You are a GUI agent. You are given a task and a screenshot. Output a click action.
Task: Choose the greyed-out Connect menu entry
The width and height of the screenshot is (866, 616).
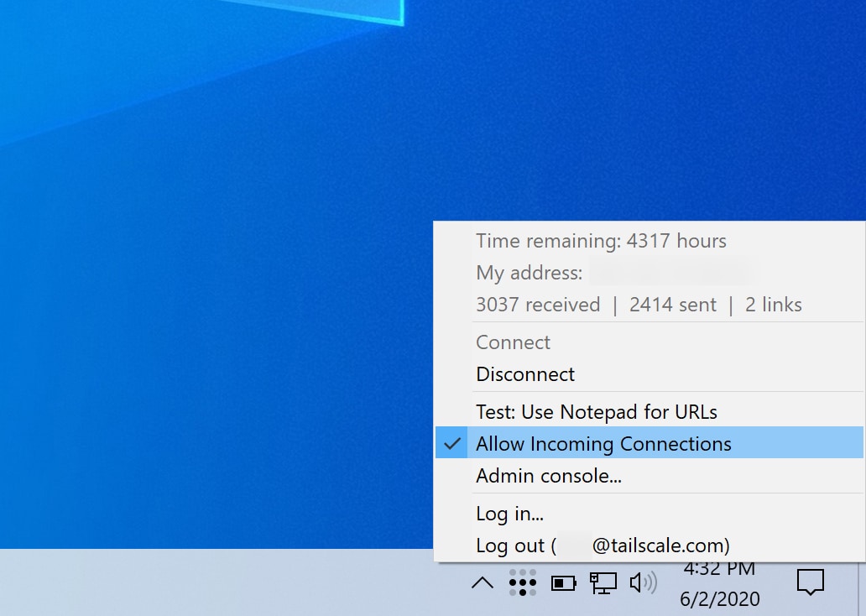tap(513, 342)
